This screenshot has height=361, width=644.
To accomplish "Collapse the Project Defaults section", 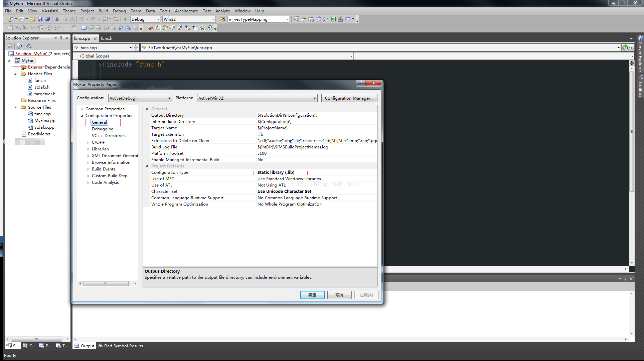I will [147, 166].
